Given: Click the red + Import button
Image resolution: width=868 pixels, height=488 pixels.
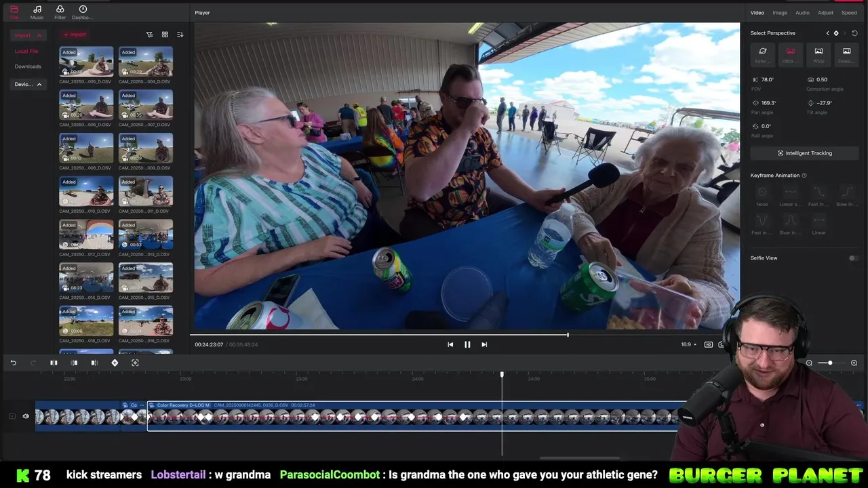Looking at the screenshot, I should (75, 35).
